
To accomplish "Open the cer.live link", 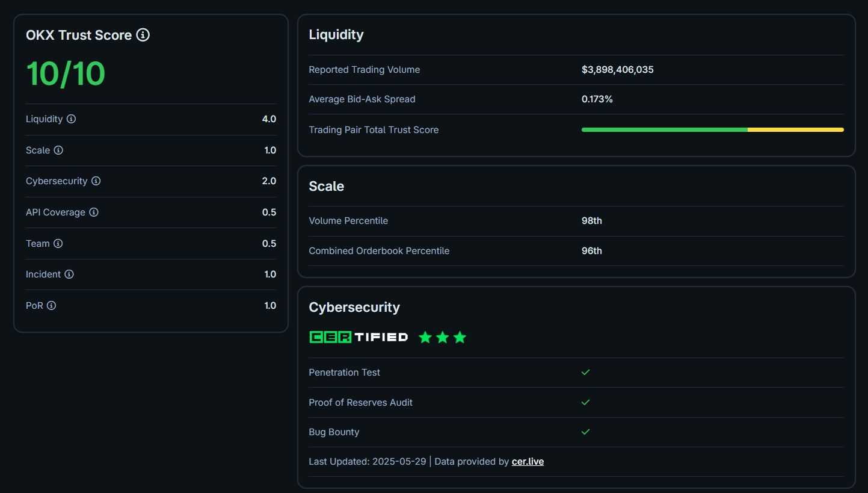I will (528, 461).
